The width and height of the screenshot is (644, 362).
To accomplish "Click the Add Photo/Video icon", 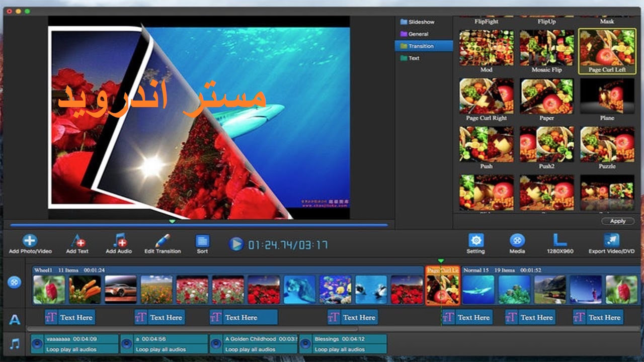I will coord(30,241).
